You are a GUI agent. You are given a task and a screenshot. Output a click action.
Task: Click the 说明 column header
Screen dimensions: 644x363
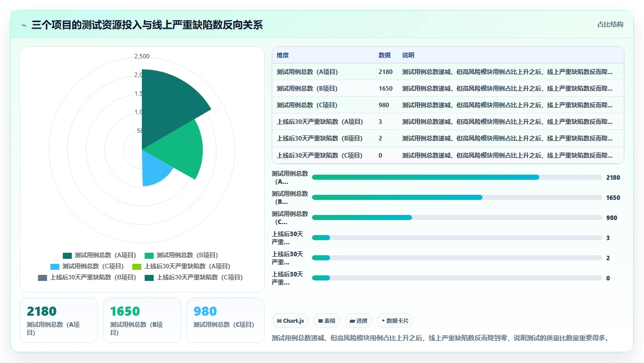pyautogui.click(x=408, y=55)
